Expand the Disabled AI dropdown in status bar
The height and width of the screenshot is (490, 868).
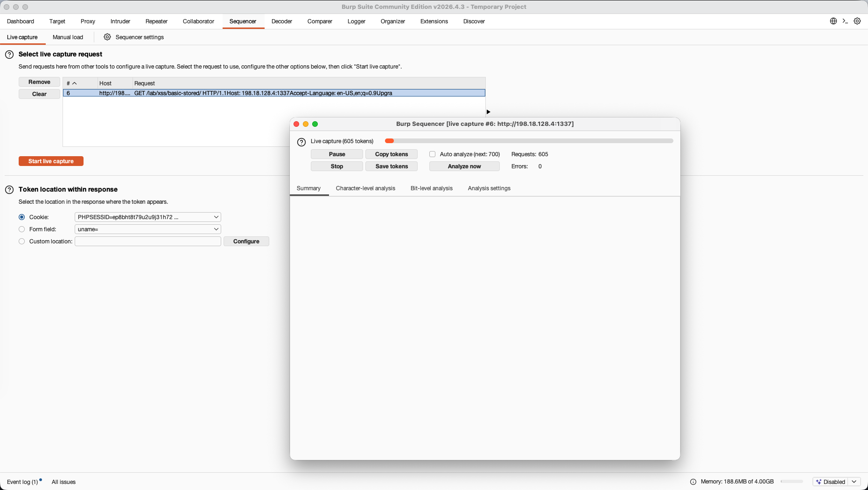[x=854, y=482]
